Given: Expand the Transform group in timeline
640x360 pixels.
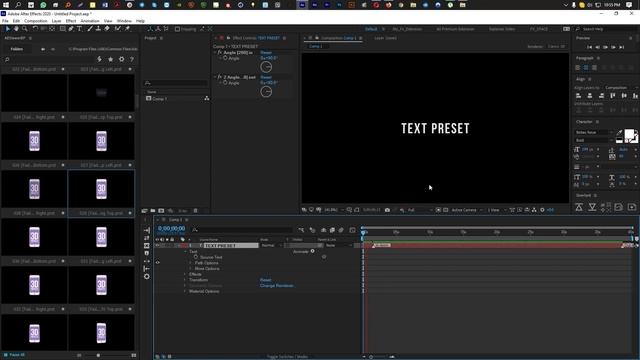Looking at the screenshot, I should click(x=185, y=280).
